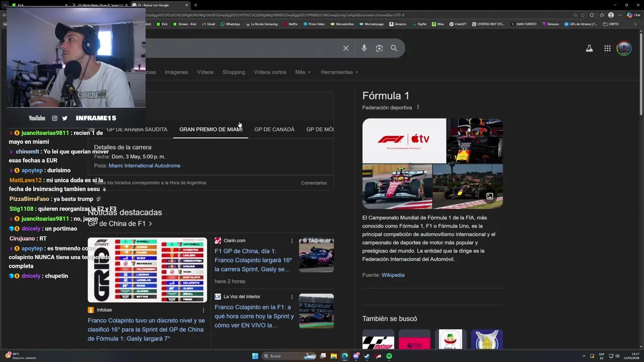Switch to the Shopping tab
The height and width of the screenshot is (362, 644).
pyautogui.click(x=233, y=72)
